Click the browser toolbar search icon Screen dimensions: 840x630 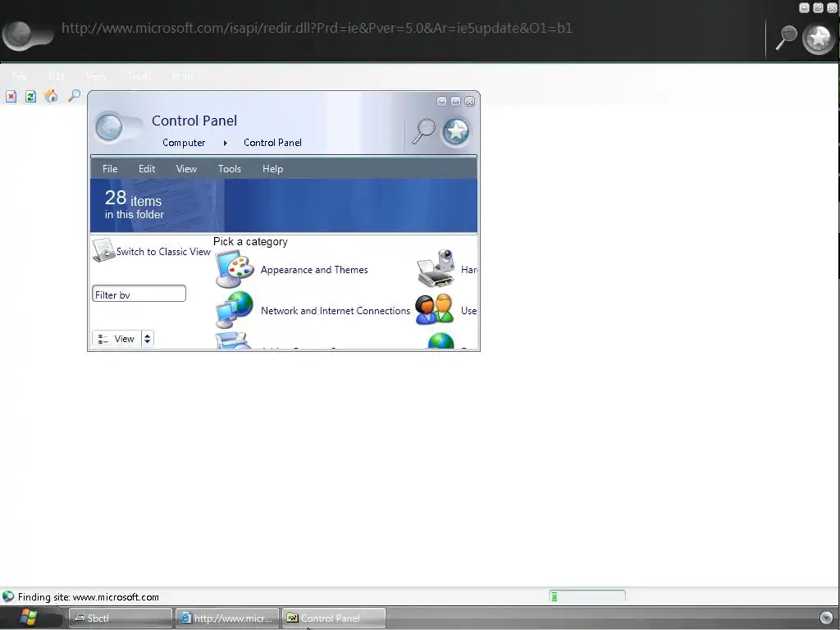[x=74, y=96]
